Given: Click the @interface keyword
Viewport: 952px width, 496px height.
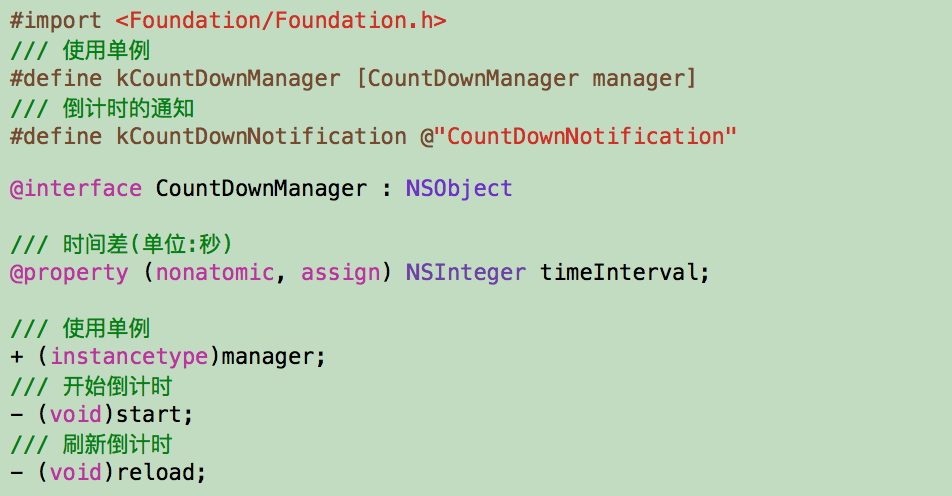Looking at the screenshot, I should [x=76, y=188].
